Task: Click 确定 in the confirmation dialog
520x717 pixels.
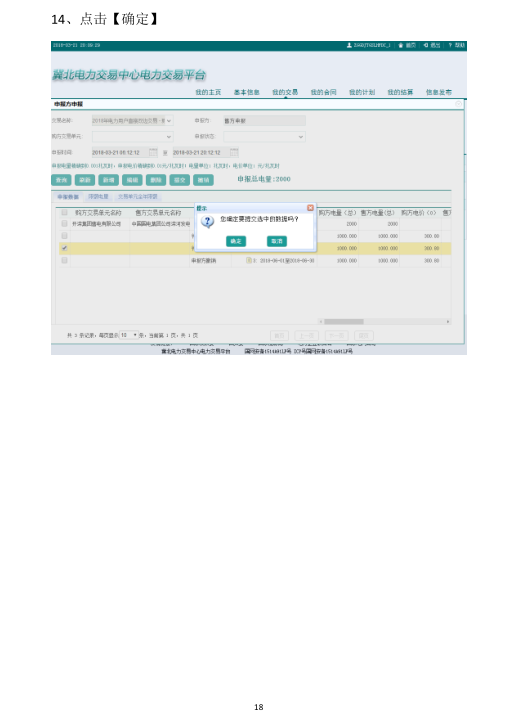Action: [236, 241]
